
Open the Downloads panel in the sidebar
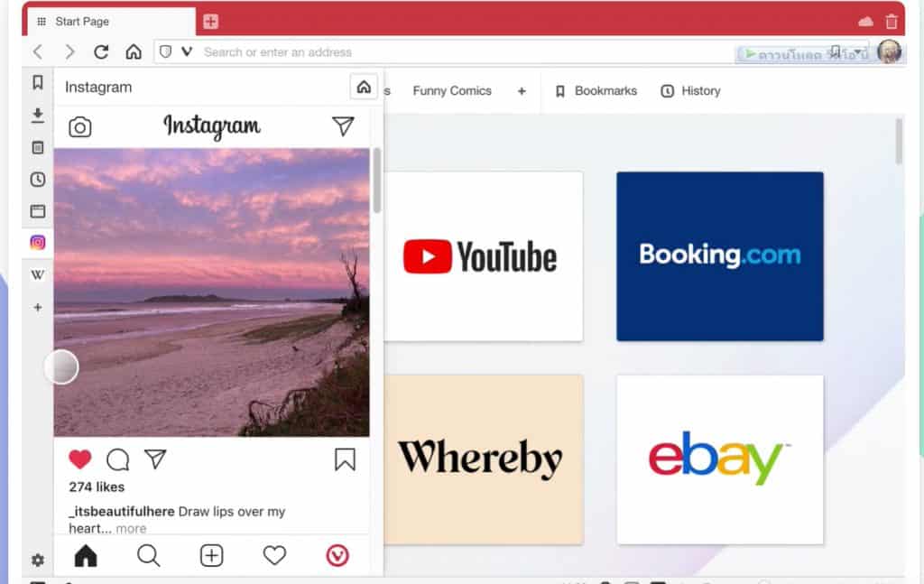click(x=37, y=116)
